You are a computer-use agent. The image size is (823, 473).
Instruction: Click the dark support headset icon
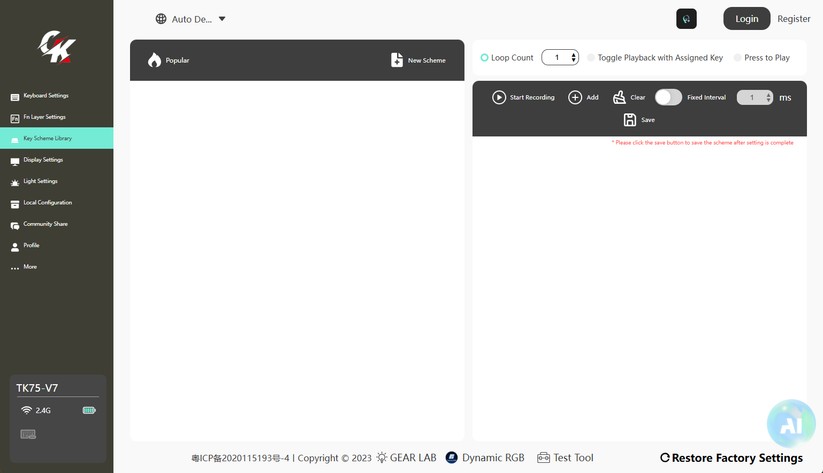click(x=686, y=19)
